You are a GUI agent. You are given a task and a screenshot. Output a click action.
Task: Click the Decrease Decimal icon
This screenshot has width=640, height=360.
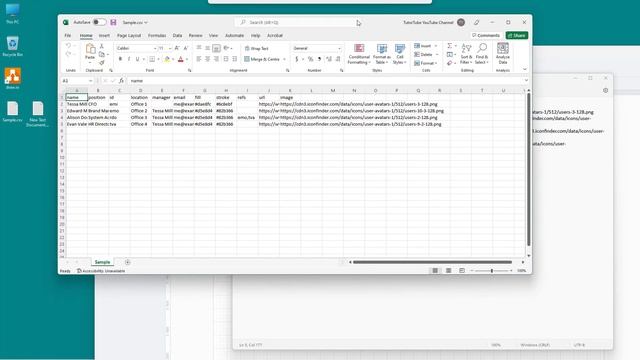pos(338,59)
